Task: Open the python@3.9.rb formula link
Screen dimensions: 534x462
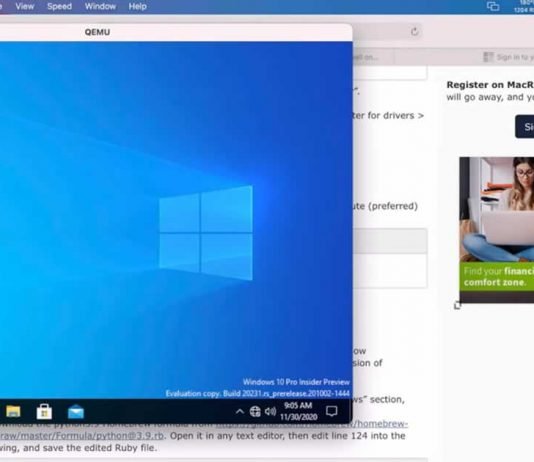Action: [x=82, y=435]
